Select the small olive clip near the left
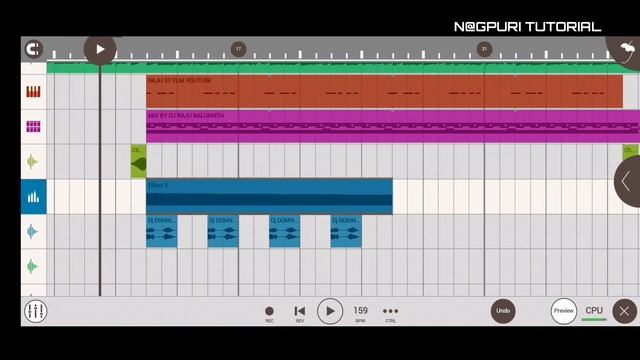640x360 pixels. (139, 162)
